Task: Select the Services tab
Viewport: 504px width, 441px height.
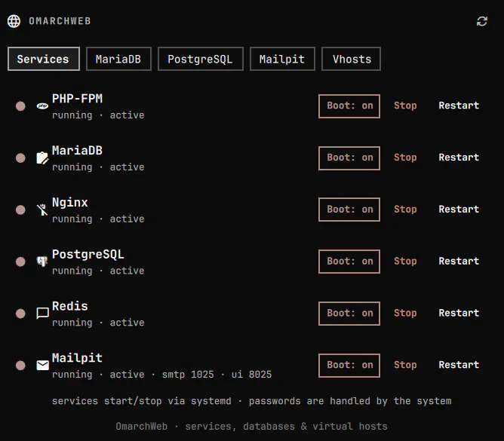Action: pos(44,59)
